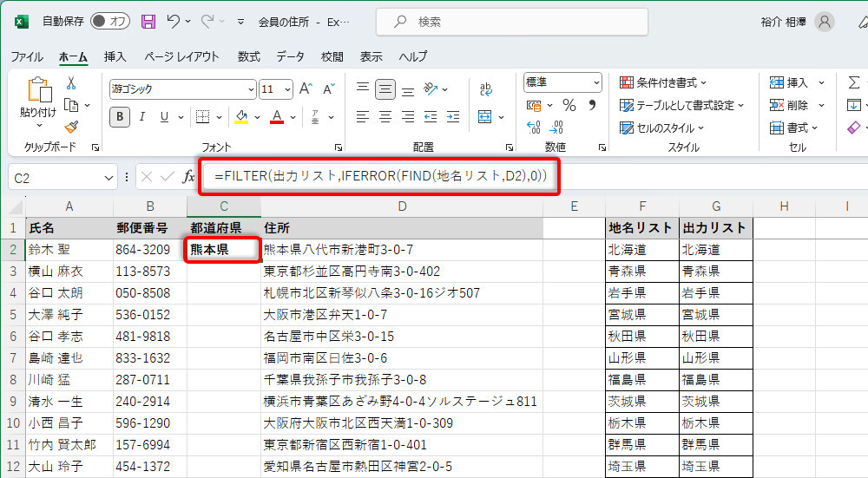Toggle the AutoSave (自動保存) switch
Screen dimensions: 868x478
109,21
